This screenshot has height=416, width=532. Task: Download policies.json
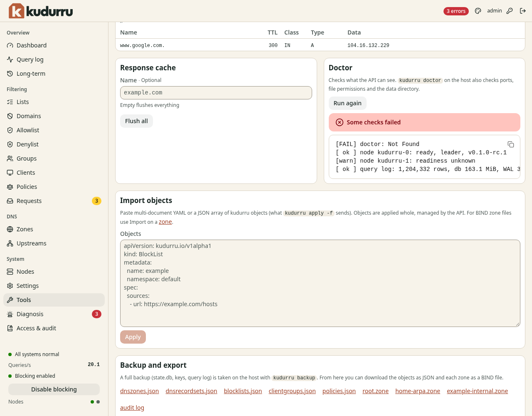point(339,391)
